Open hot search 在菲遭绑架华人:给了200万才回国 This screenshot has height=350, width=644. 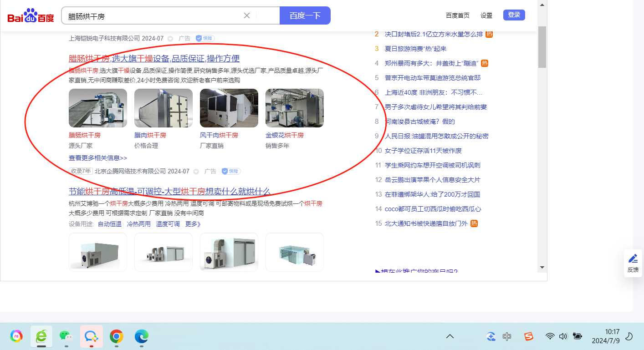point(433,194)
